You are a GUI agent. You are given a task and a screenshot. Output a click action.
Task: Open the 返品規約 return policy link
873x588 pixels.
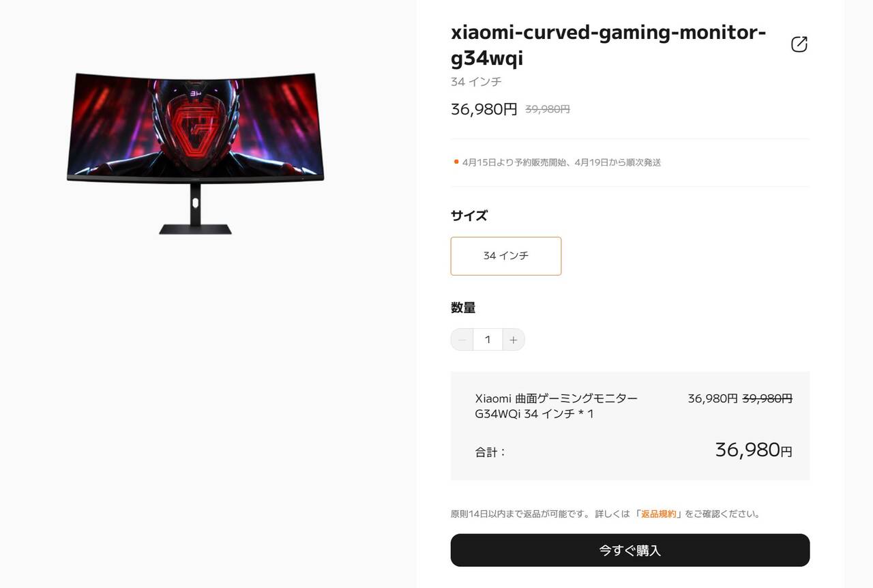coord(658,514)
